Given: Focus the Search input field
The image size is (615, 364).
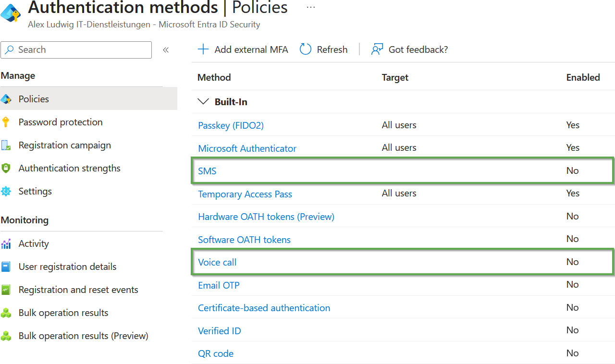Looking at the screenshot, I should (76, 50).
